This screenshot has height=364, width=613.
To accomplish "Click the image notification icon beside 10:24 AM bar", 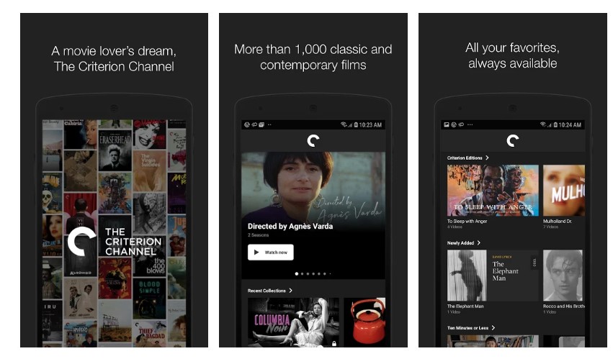I will coord(447,124).
